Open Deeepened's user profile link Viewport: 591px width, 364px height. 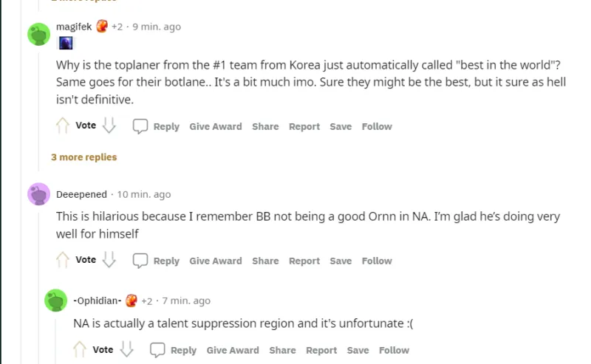coord(81,194)
